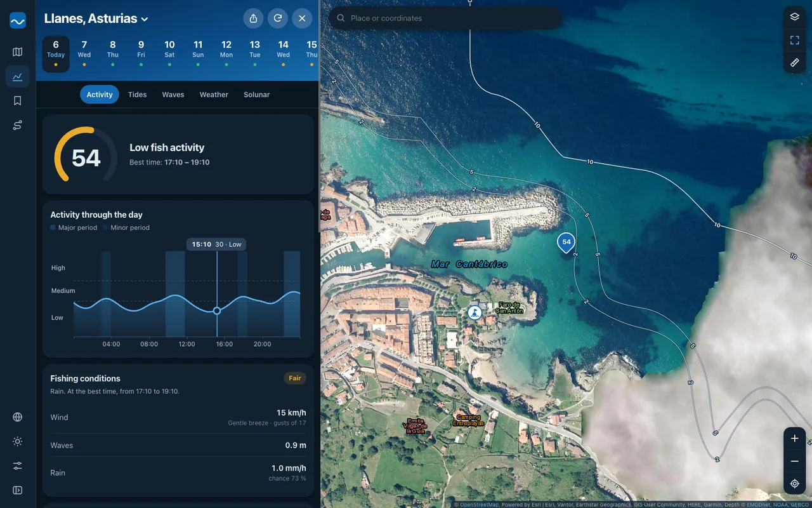Click the Place or coordinates search field
The width and height of the screenshot is (812, 508).
coord(445,18)
